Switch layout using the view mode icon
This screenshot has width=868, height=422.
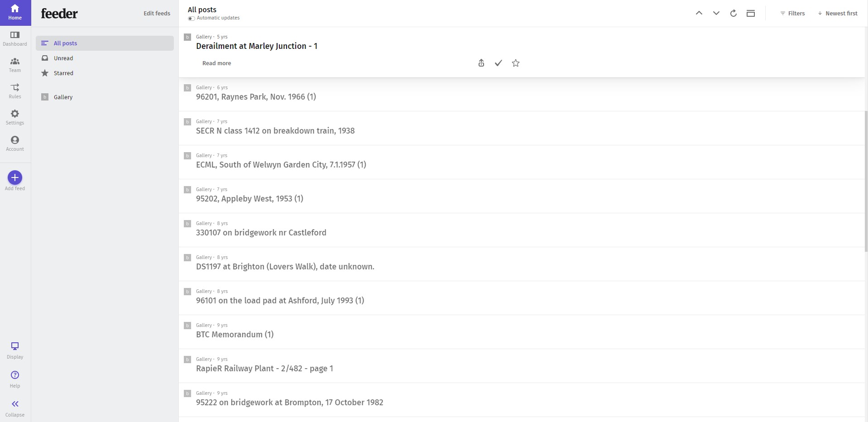751,13
